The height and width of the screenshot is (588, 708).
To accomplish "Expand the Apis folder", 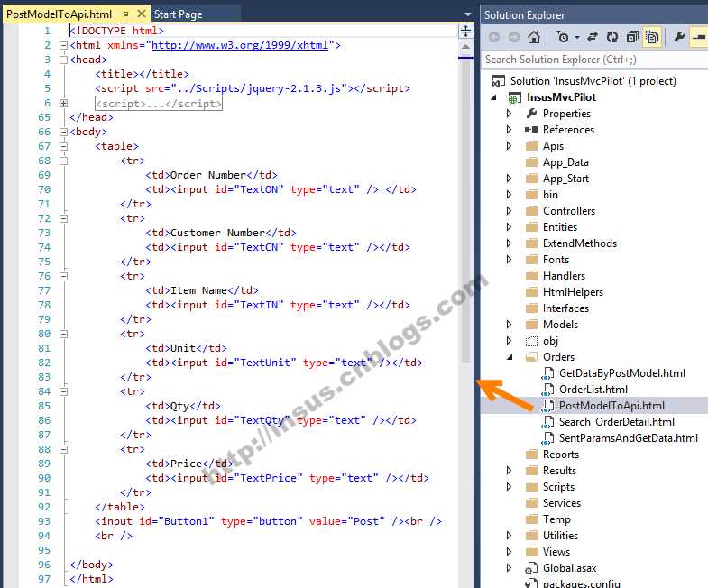I will pyautogui.click(x=510, y=146).
